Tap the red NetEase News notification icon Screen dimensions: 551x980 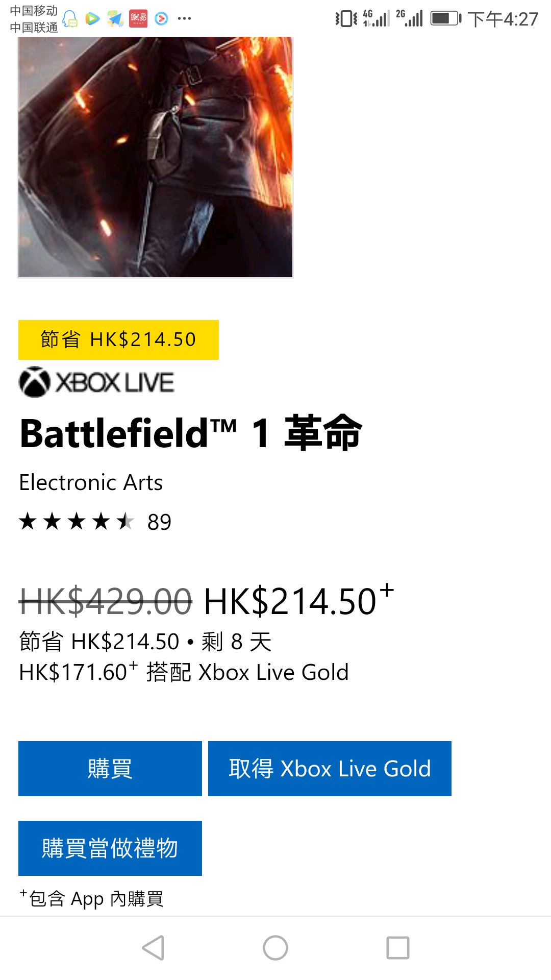click(138, 19)
